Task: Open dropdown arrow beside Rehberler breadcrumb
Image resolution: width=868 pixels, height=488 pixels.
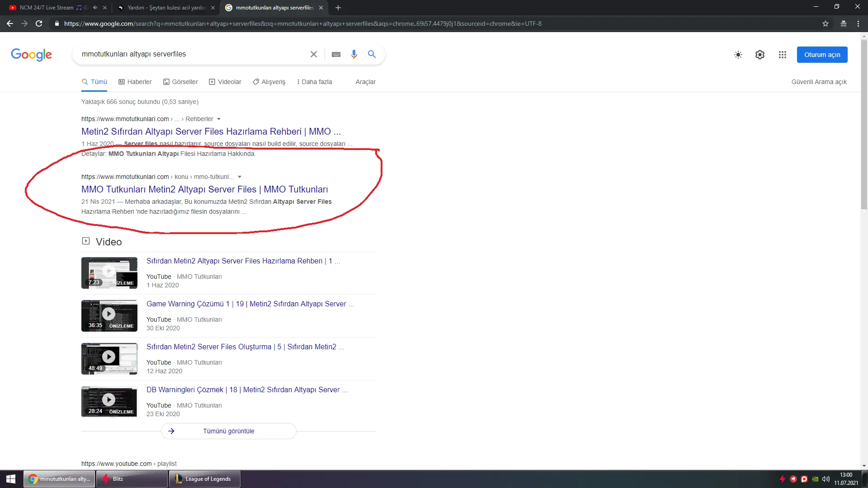Action: pos(219,119)
